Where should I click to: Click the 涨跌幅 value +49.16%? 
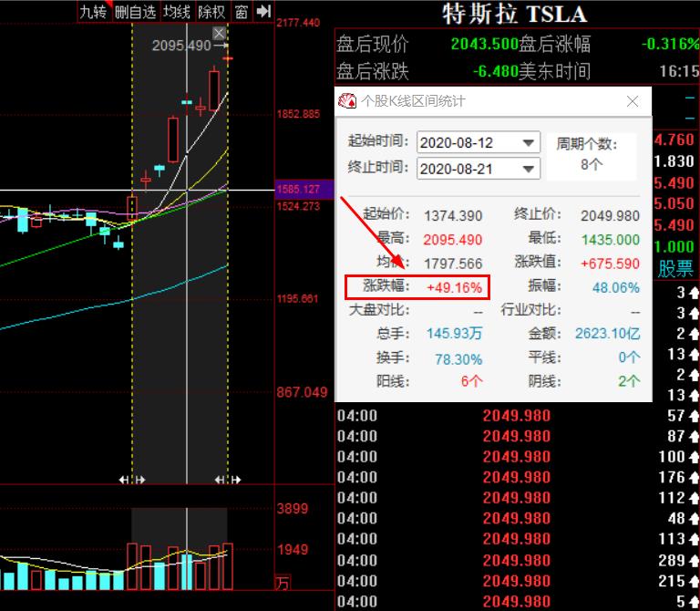point(454,287)
